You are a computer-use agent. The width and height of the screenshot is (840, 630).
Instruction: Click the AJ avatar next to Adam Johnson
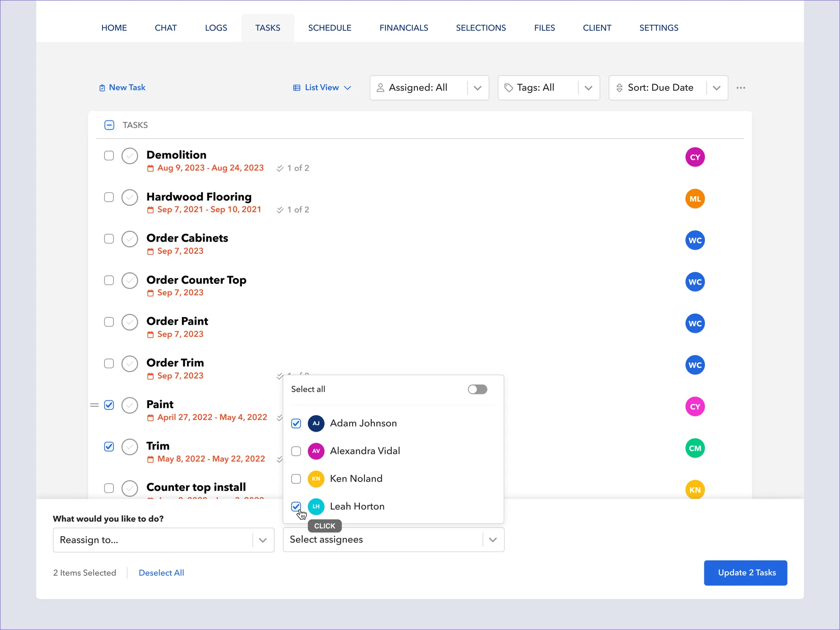pos(316,423)
